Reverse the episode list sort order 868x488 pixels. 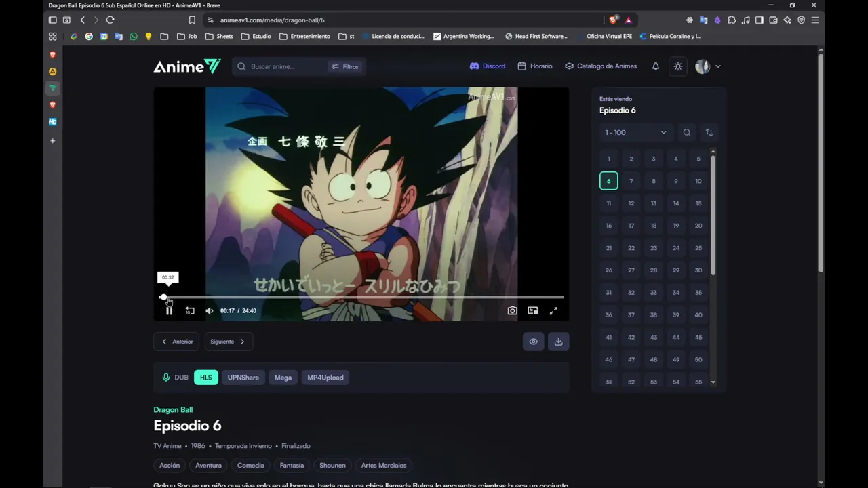(x=709, y=133)
